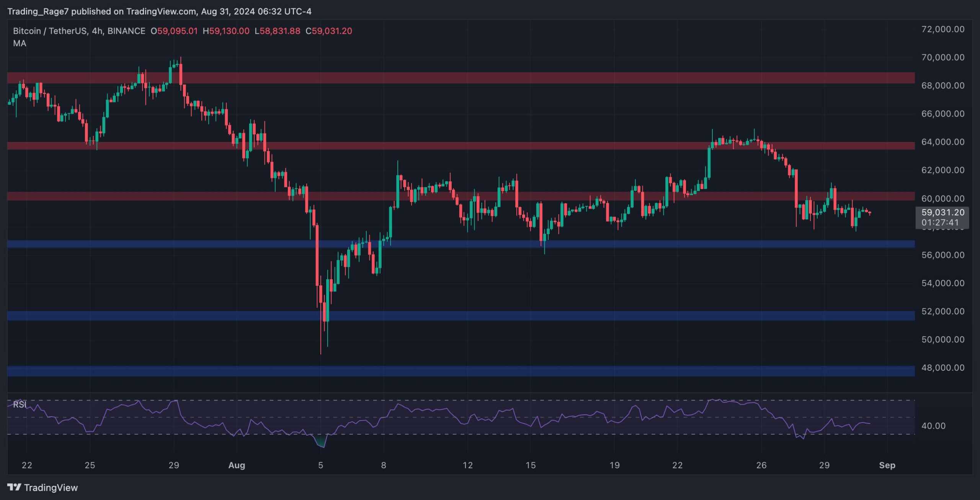Click the Sep label on time axis

[887, 465]
